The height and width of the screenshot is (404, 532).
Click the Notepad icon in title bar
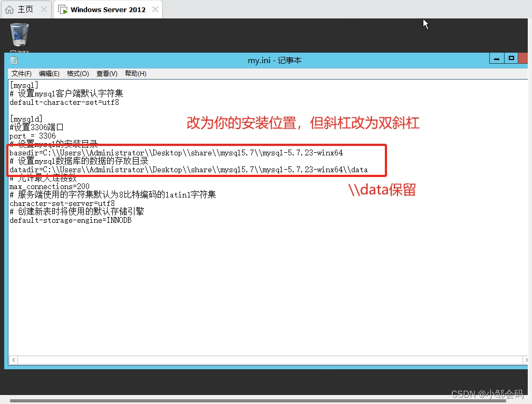pos(14,61)
